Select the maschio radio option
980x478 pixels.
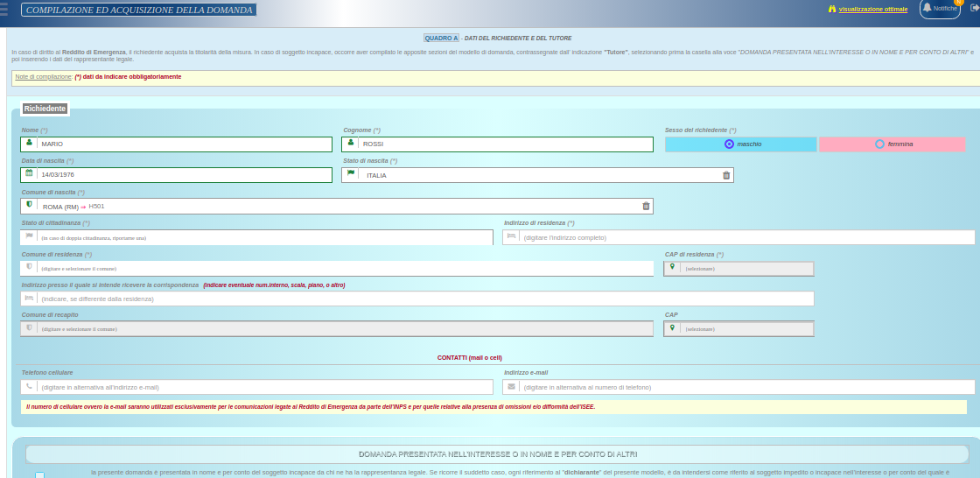pyautogui.click(x=730, y=144)
